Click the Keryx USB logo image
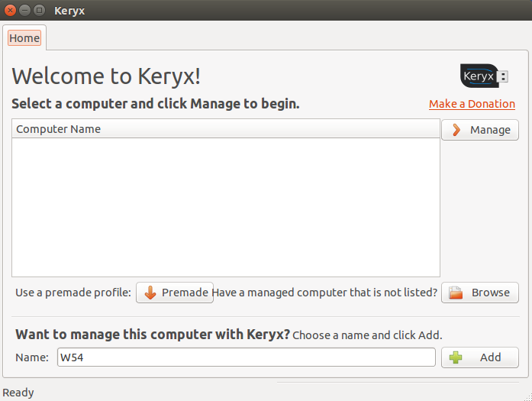This screenshot has width=532, height=401. tap(484, 76)
